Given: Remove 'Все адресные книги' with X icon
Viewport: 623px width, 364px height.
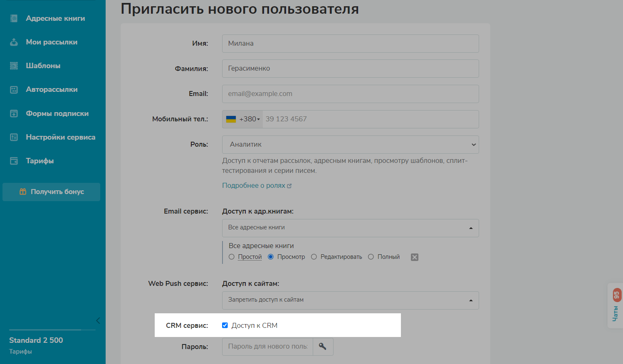Looking at the screenshot, I should click(414, 257).
